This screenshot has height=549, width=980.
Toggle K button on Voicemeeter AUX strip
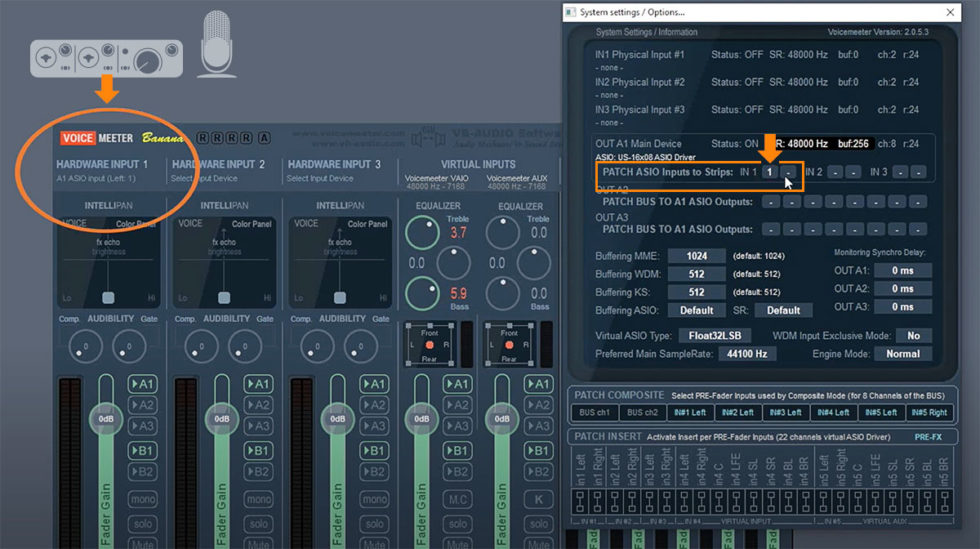pos(538,499)
